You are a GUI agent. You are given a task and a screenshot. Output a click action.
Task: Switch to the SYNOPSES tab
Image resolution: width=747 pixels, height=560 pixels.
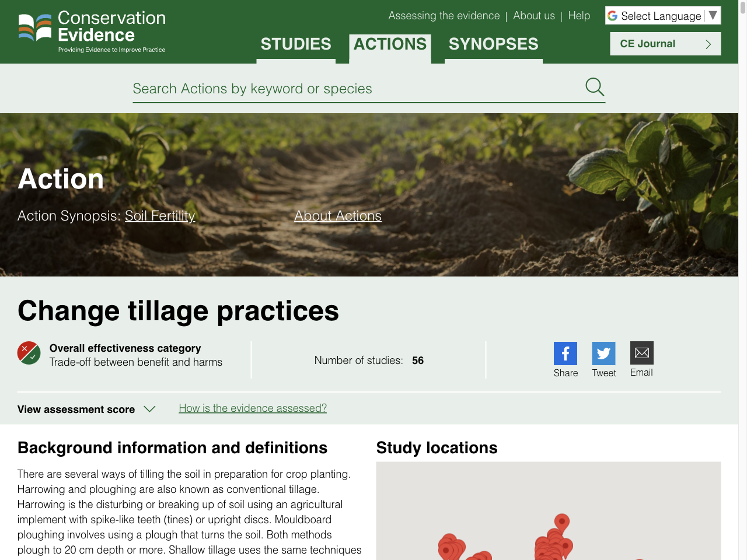coord(493,43)
